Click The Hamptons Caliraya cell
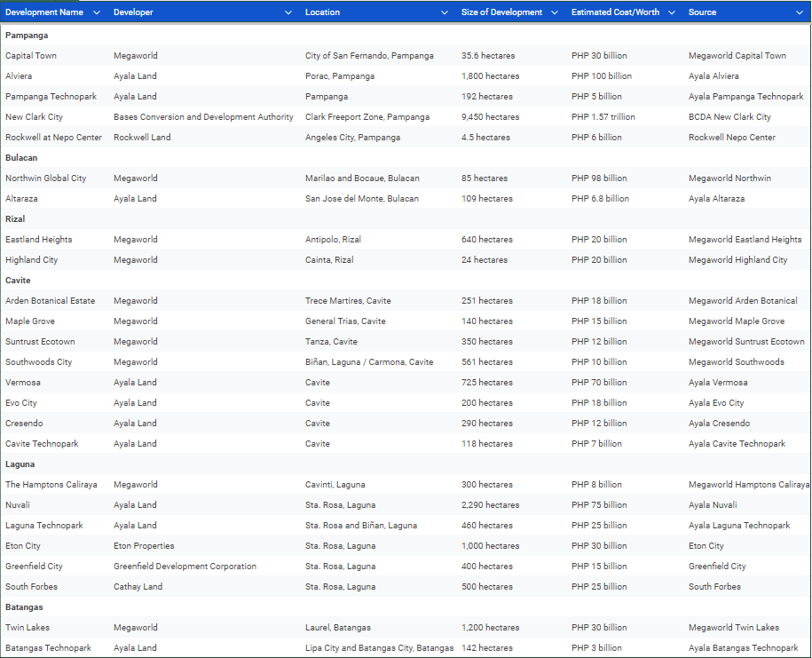The image size is (812, 658). click(x=51, y=485)
